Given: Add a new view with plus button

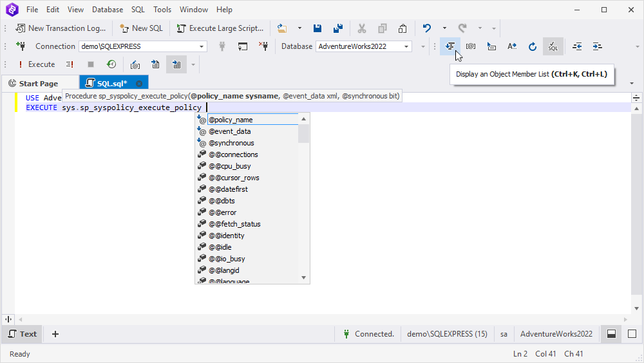Looking at the screenshot, I should pos(55,334).
